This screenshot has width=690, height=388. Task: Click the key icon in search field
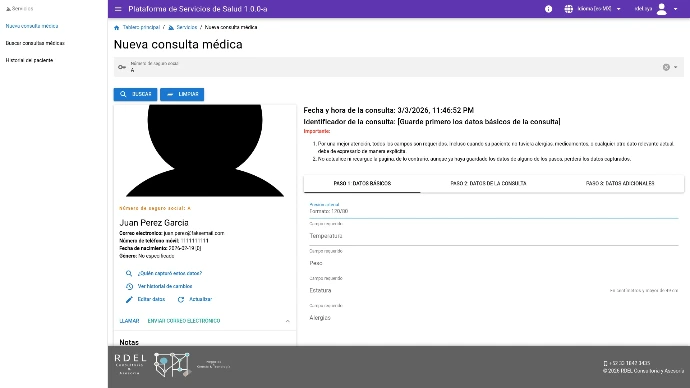pos(122,67)
